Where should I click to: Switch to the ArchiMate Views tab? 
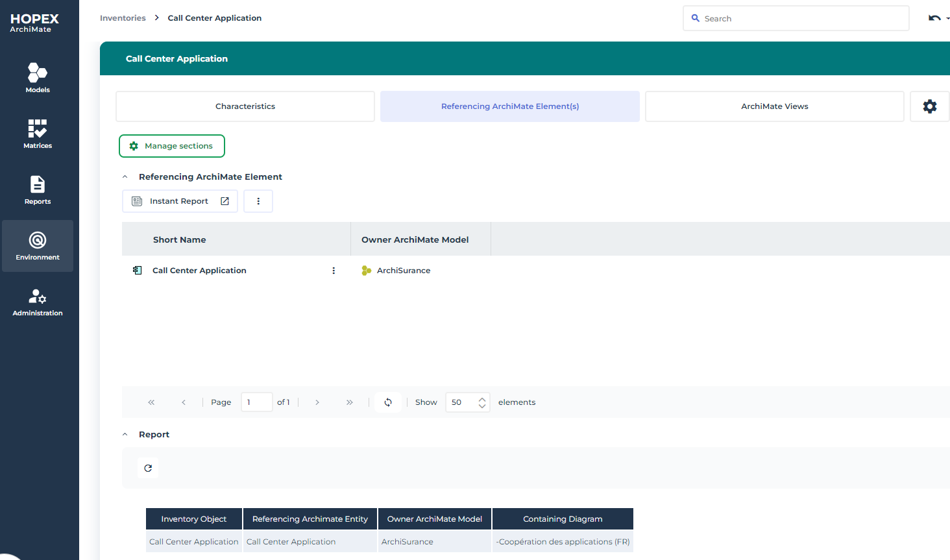tap(774, 106)
